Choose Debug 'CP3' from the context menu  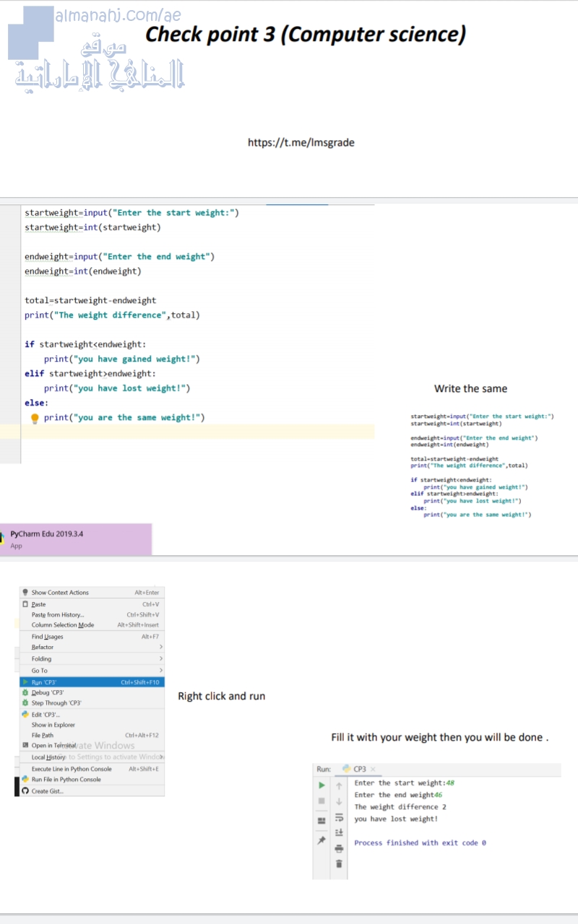point(92,692)
